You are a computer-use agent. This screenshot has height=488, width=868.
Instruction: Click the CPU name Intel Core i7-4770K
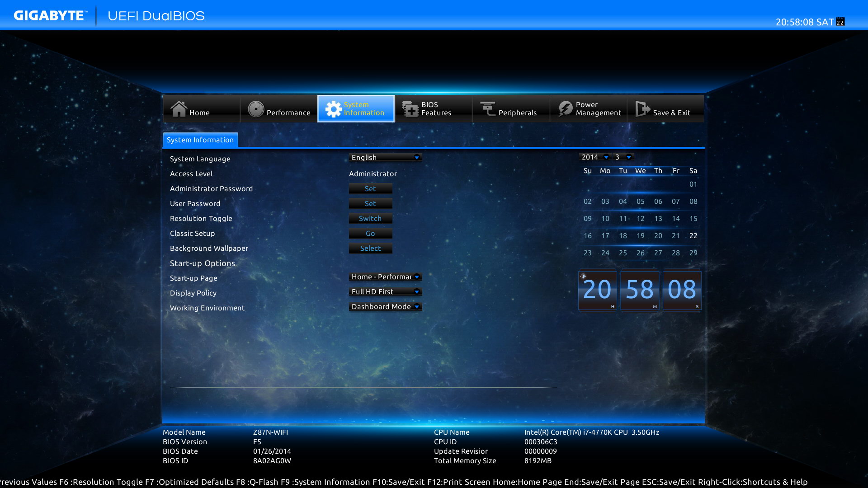coord(591,432)
